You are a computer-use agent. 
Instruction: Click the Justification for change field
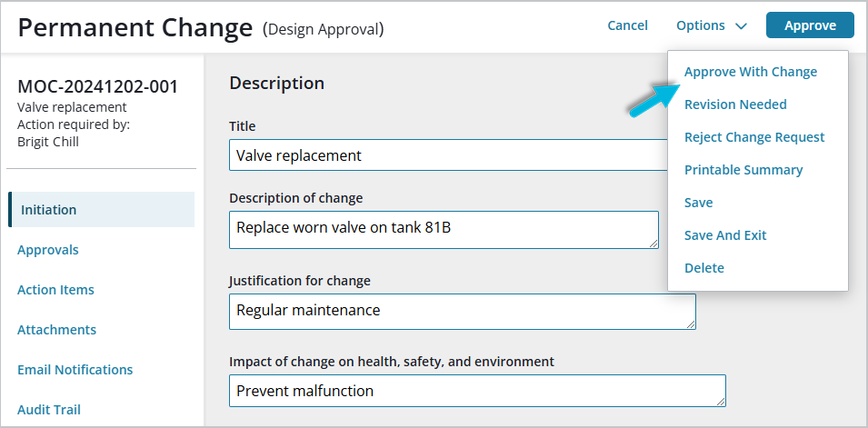point(461,311)
